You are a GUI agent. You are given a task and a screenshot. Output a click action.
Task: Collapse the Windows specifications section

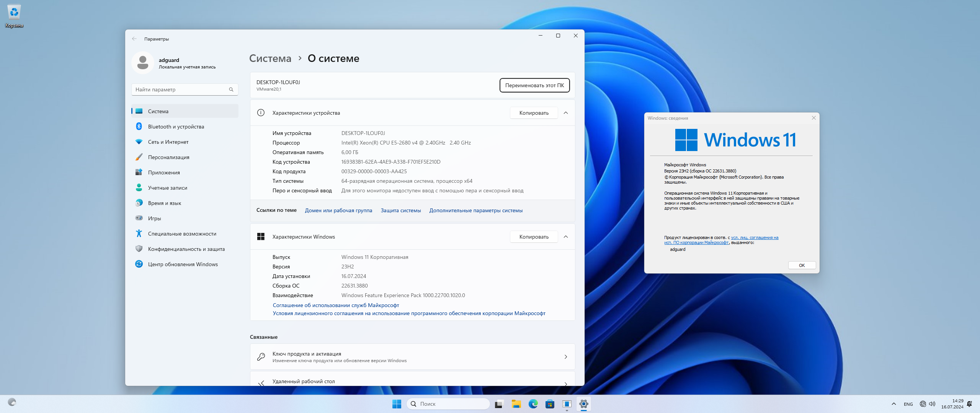(566, 237)
